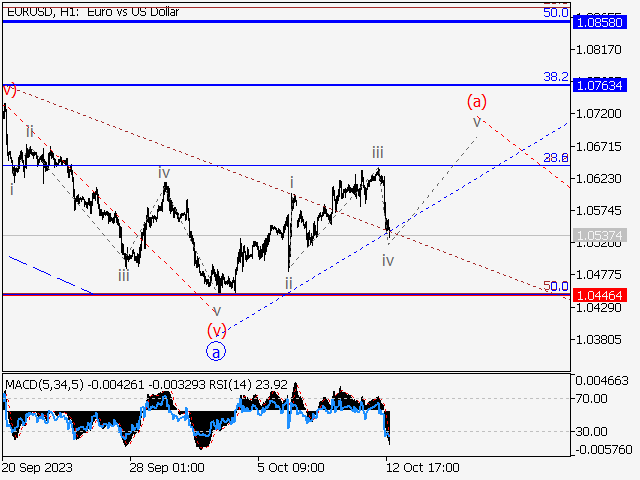Click the 30.00 RSI level label
640x480 pixels.
[x=593, y=431]
